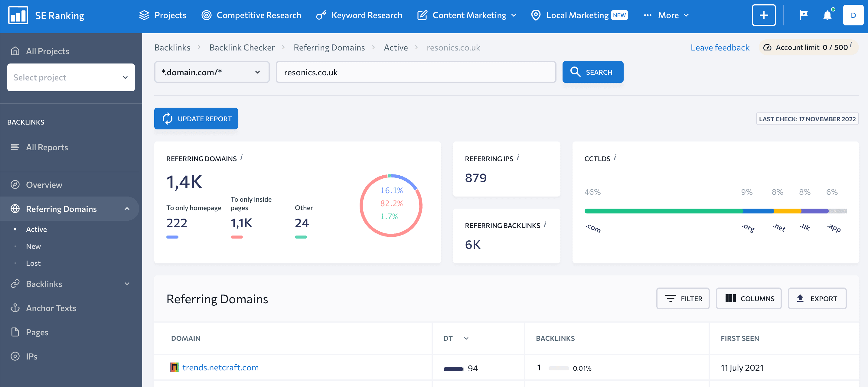Expand the Content Marketing menu chevron
868x387 pixels.
click(514, 15)
